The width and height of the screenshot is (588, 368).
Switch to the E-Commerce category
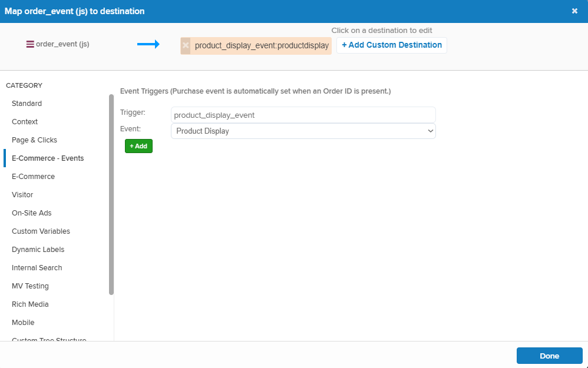pos(33,177)
